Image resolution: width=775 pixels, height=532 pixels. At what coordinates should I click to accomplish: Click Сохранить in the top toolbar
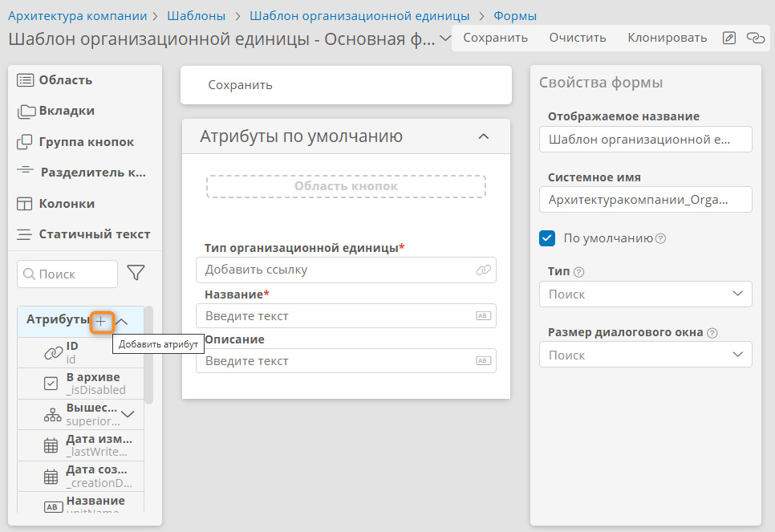[495, 38]
